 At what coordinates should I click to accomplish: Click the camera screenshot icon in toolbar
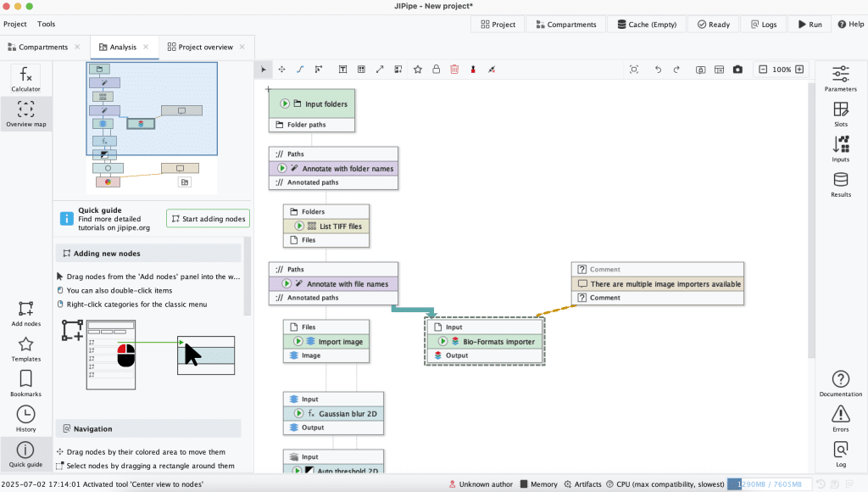coord(737,70)
